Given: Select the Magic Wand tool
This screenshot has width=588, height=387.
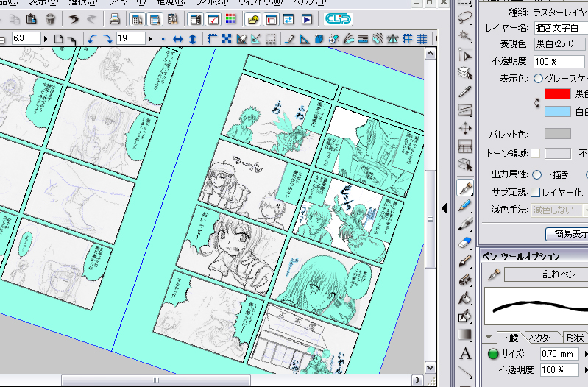Looking at the screenshot, I should [465, 36].
